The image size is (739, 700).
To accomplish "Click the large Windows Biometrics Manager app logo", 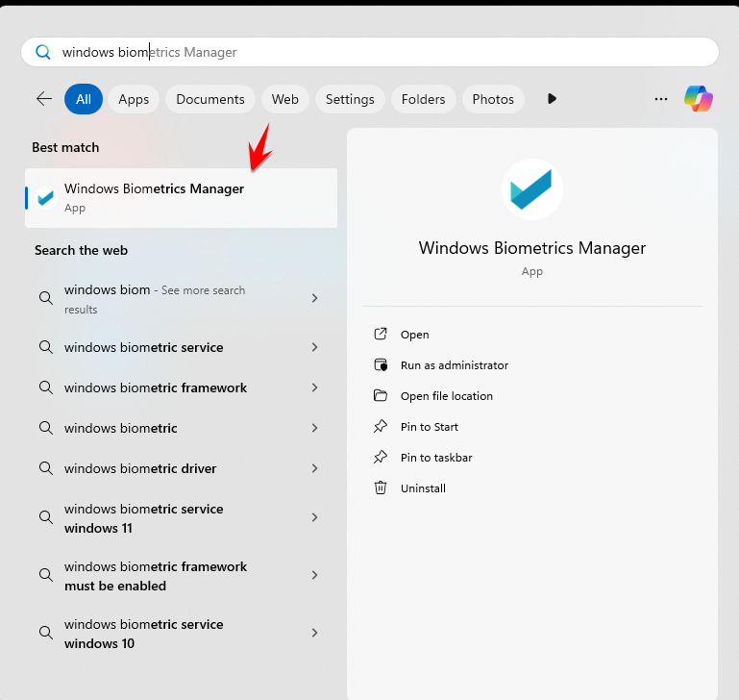I will (531, 189).
